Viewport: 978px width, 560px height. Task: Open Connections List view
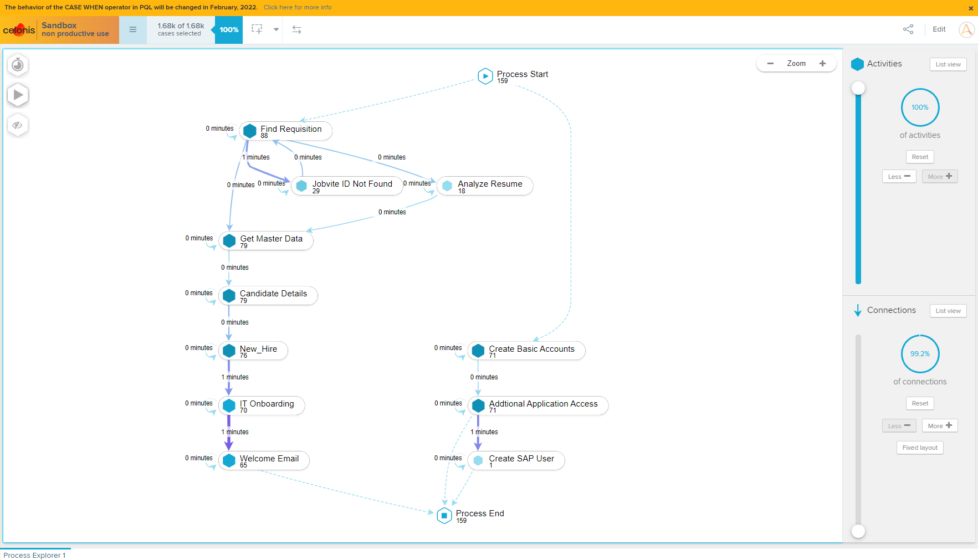pos(948,311)
